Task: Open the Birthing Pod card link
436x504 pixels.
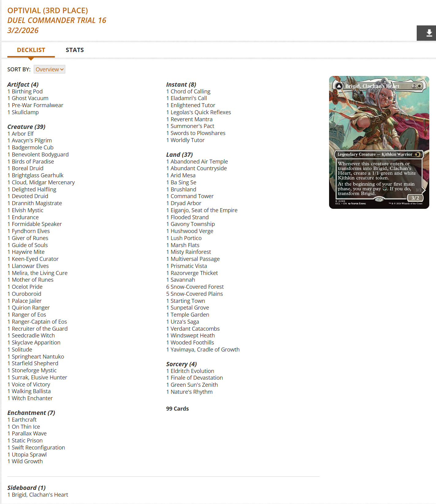Action: pyautogui.click(x=27, y=91)
